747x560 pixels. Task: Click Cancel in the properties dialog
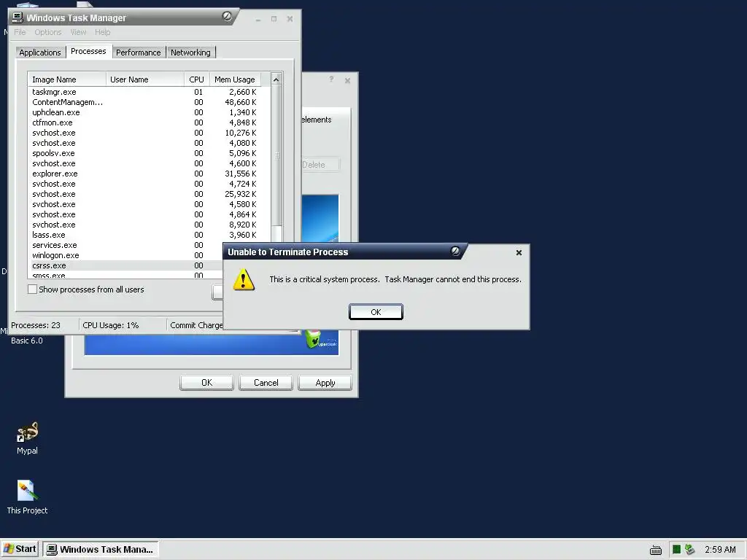coord(266,383)
